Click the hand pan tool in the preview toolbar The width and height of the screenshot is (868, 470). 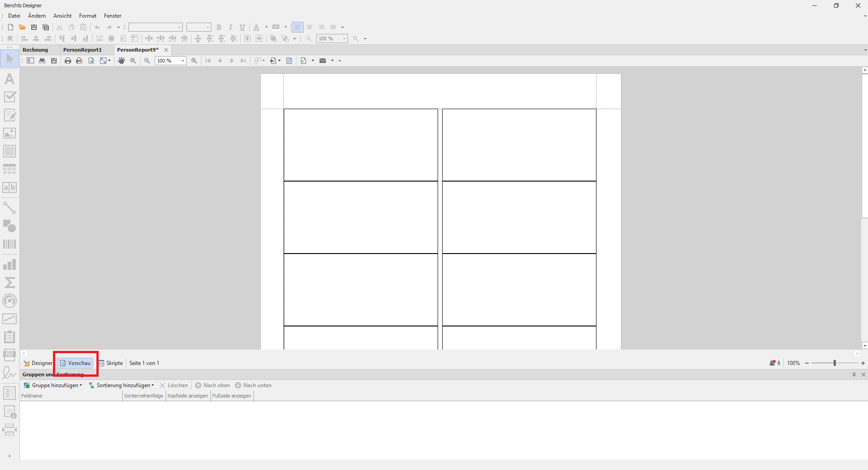click(121, 61)
